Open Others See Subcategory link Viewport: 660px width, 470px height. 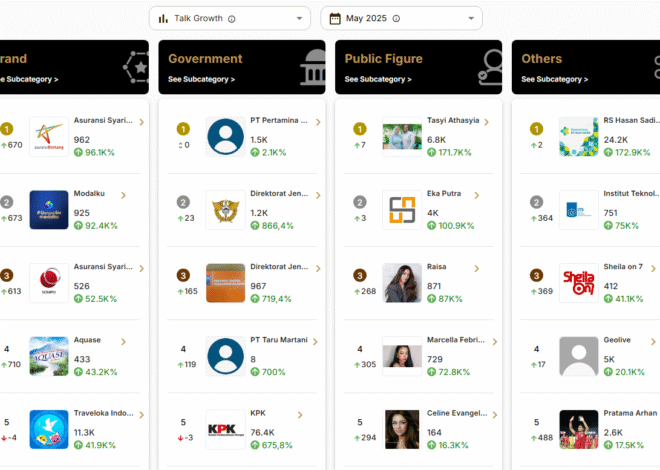tap(555, 79)
